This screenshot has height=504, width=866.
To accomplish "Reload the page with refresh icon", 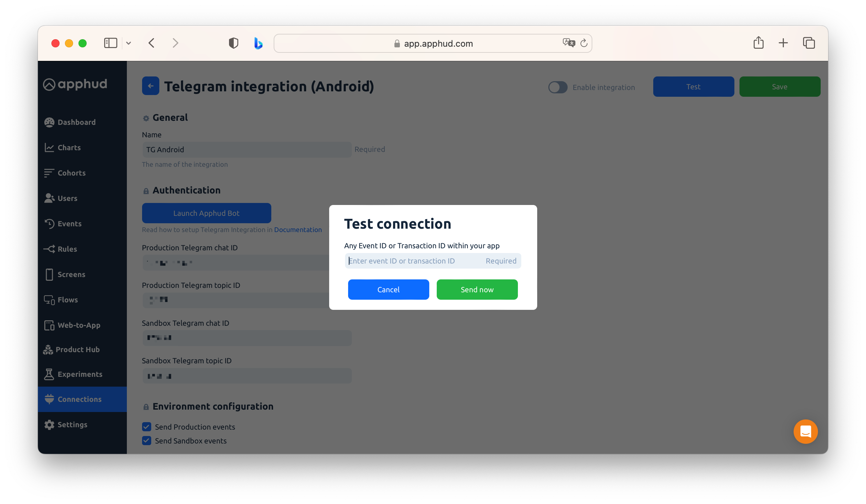I will click(x=584, y=43).
